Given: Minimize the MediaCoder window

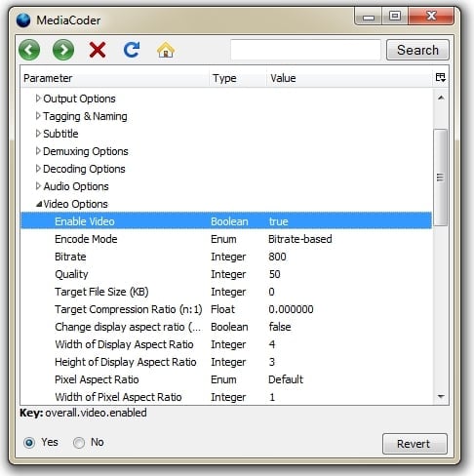Looking at the screenshot, I should [x=369, y=17].
